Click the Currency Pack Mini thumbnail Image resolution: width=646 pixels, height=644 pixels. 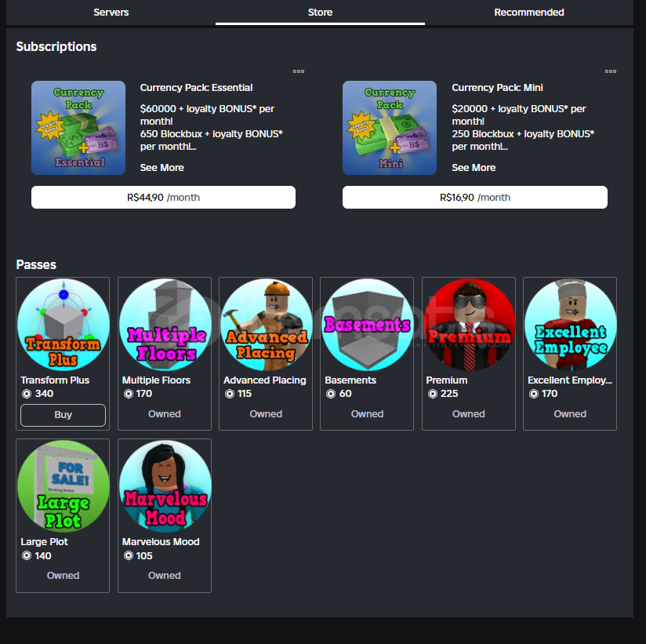[390, 128]
